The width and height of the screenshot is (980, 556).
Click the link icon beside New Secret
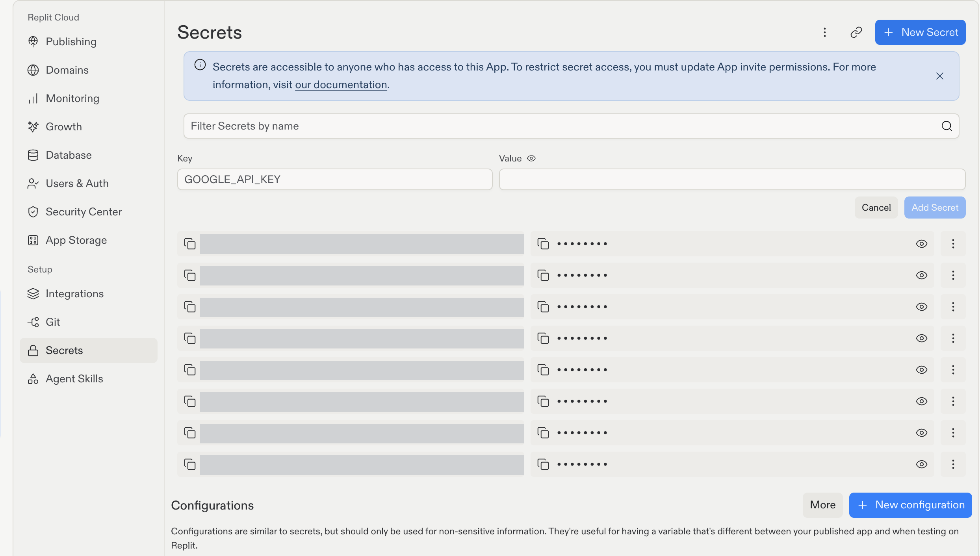point(856,32)
